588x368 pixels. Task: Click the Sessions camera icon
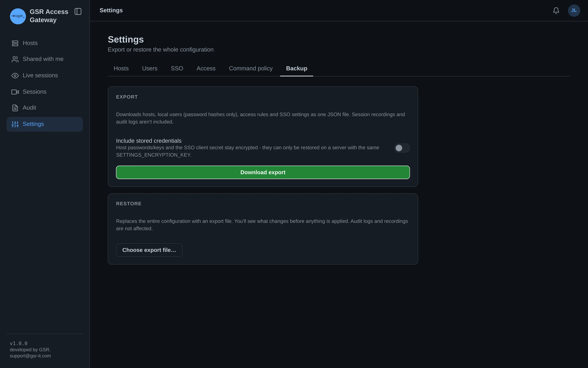[15, 92]
